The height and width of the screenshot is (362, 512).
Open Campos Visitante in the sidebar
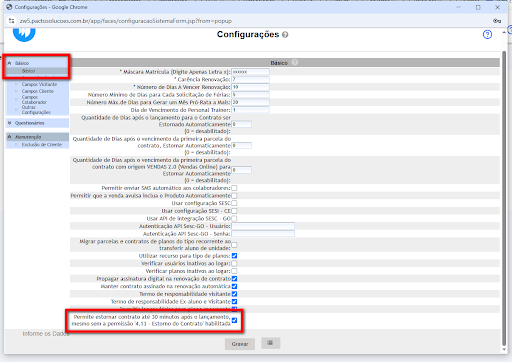39,84
